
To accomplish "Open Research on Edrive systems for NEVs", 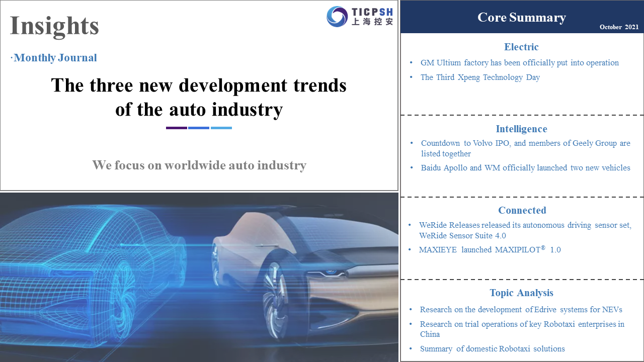I will (521, 310).
